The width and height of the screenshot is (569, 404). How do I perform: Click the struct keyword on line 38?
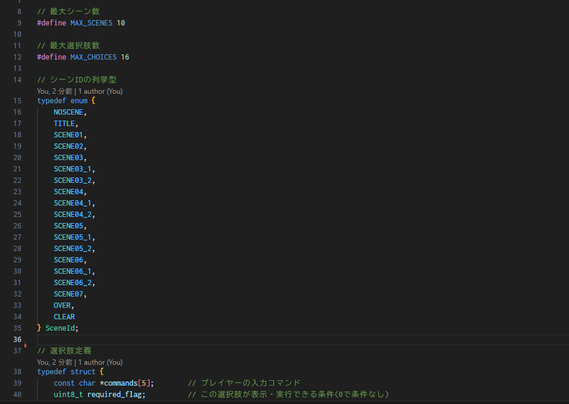pos(83,372)
